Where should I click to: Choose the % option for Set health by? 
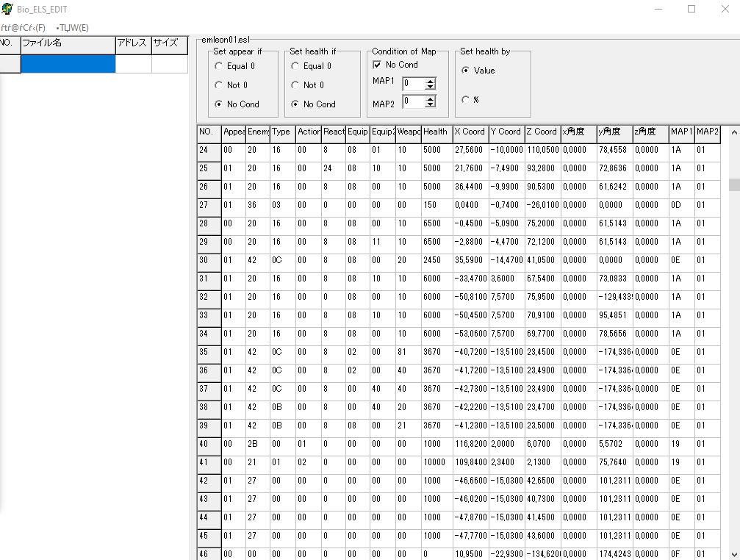[x=466, y=99]
